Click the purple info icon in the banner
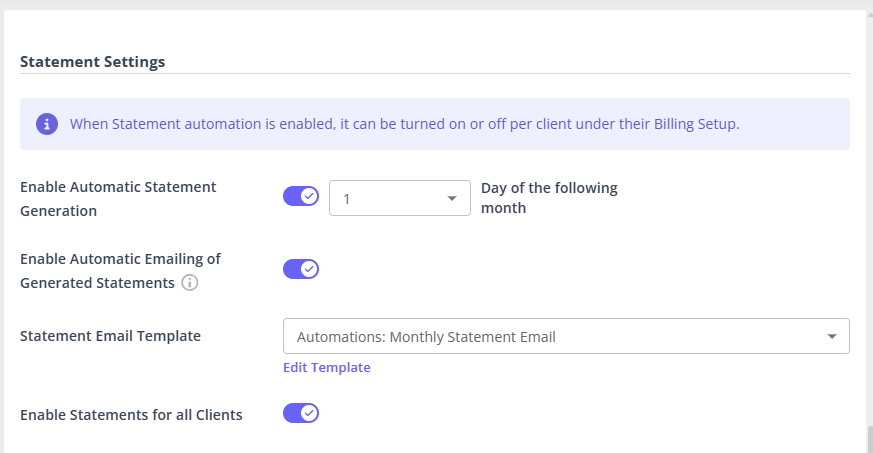Screen dimensions: 873x453 (47, 124)
